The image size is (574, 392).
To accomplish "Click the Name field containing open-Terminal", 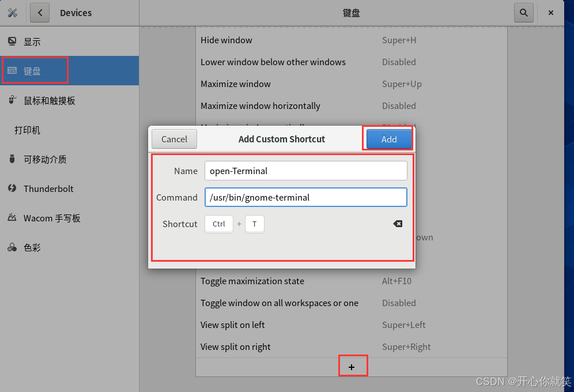I will 305,171.
